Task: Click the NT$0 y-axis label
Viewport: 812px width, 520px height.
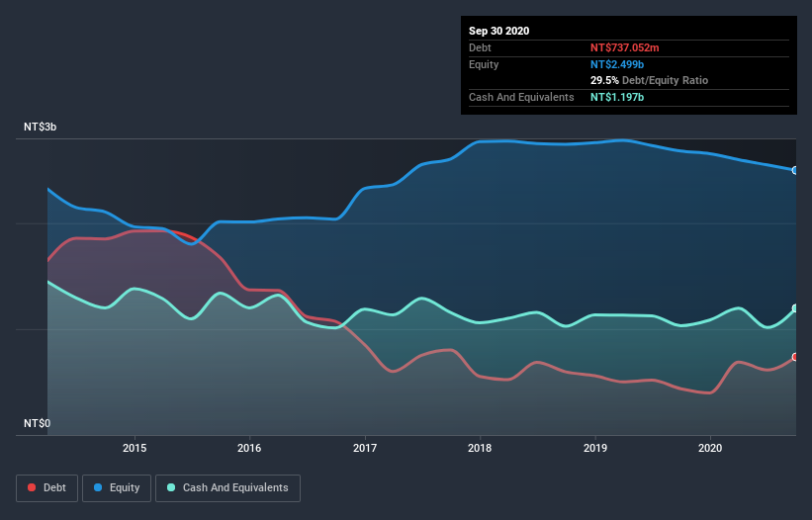Action: pos(37,423)
